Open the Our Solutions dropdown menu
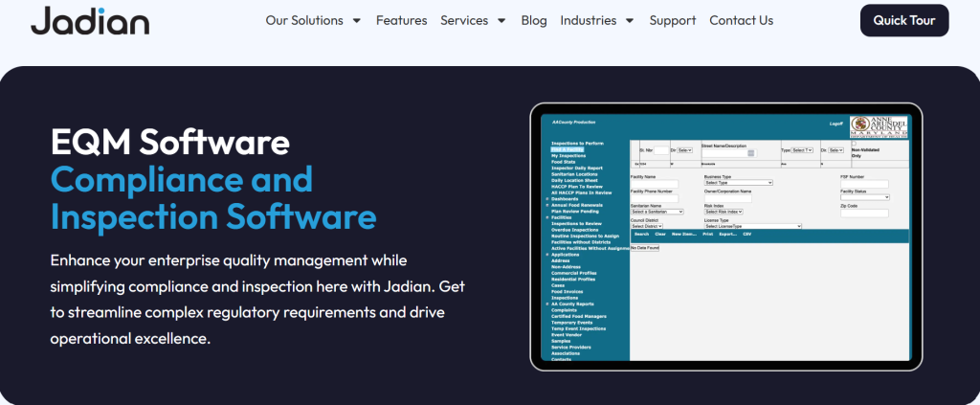Image resolution: width=980 pixels, height=405 pixels. coord(313,21)
